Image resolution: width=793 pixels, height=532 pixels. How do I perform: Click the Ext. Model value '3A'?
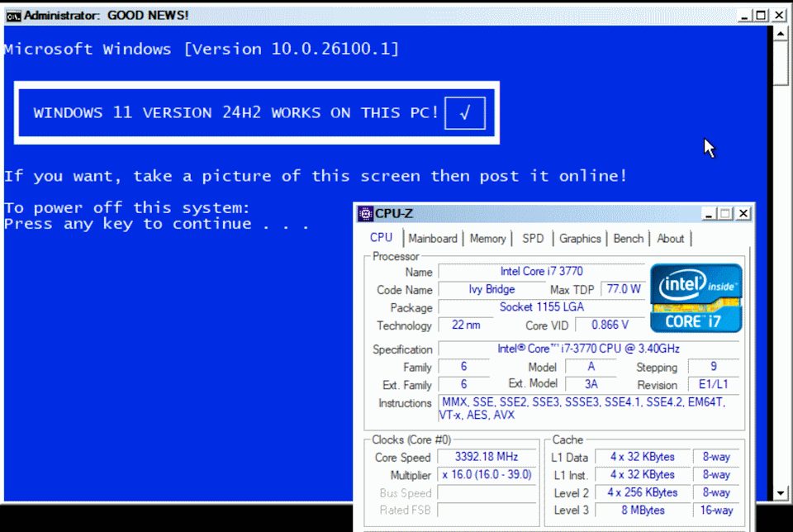tap(591, 384)
